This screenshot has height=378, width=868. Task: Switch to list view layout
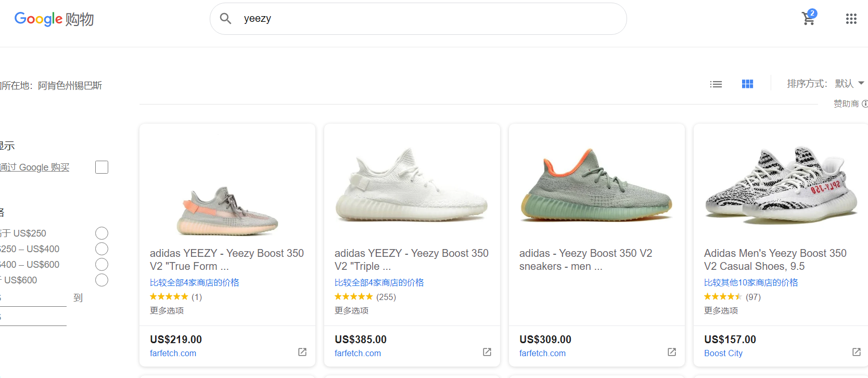tap(716, 84)
